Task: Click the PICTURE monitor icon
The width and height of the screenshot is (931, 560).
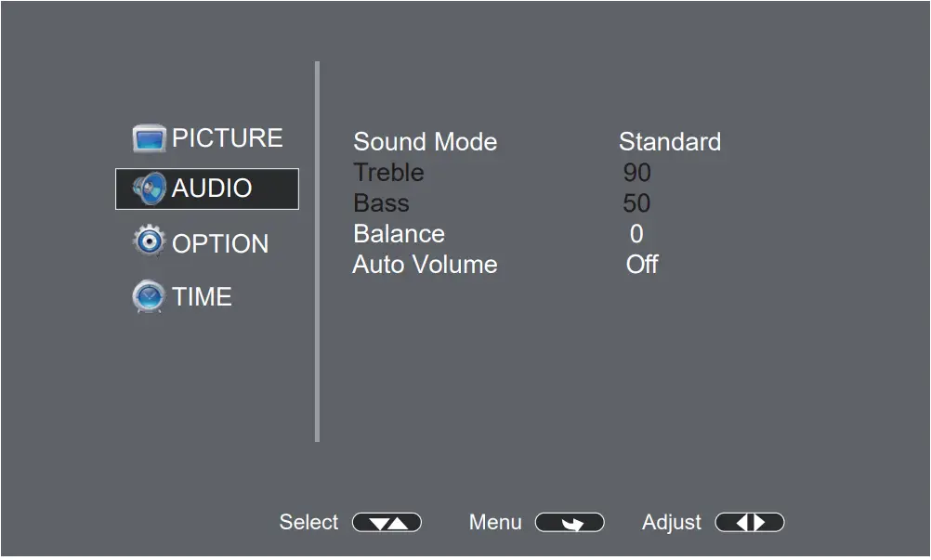Action: (149, 138)
